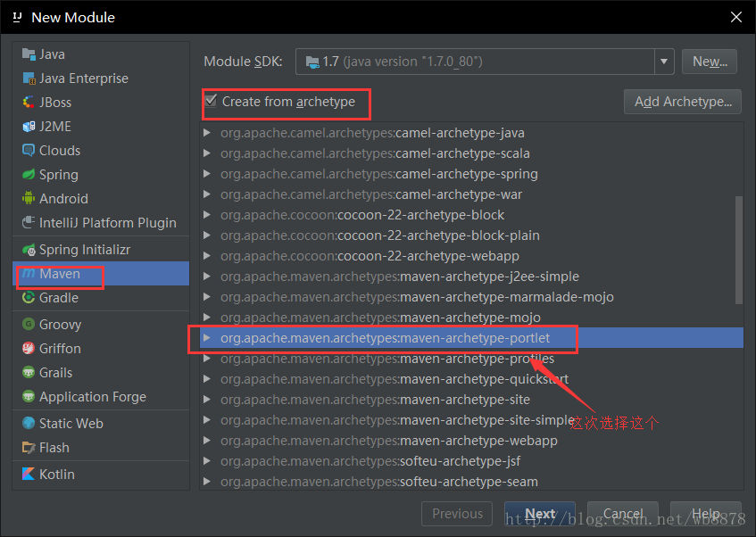
Task: Click the J2ME icon
Action: pos(29,127)
